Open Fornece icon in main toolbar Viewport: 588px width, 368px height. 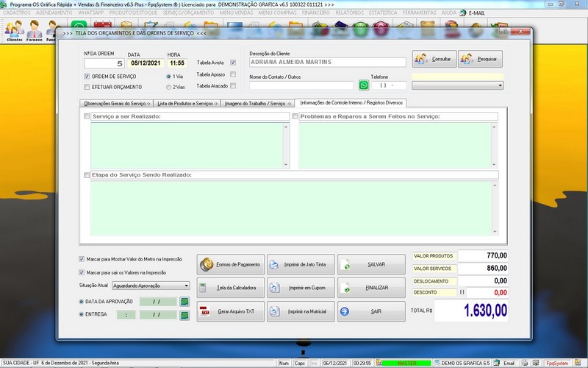click(x=34, y=30)
